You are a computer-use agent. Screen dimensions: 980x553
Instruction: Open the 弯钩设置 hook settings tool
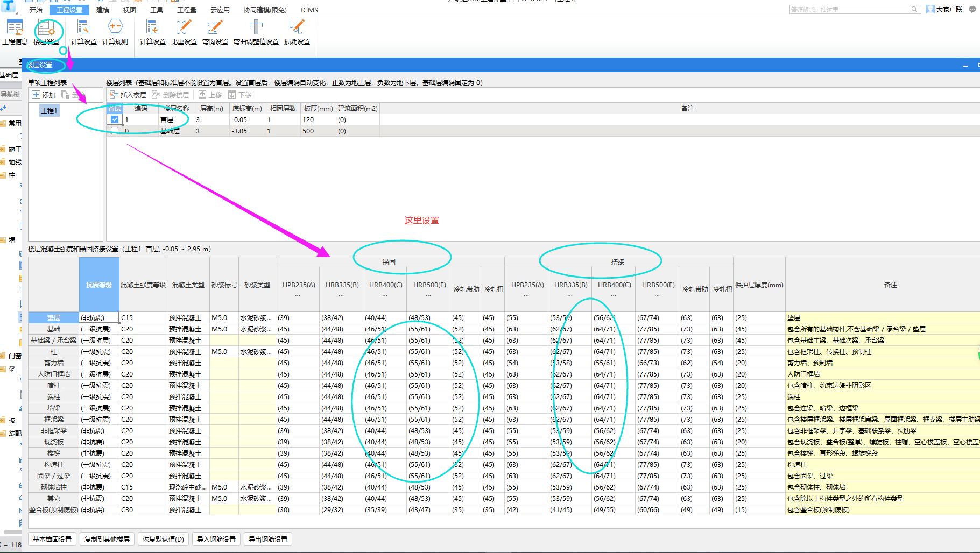(215, 32)
